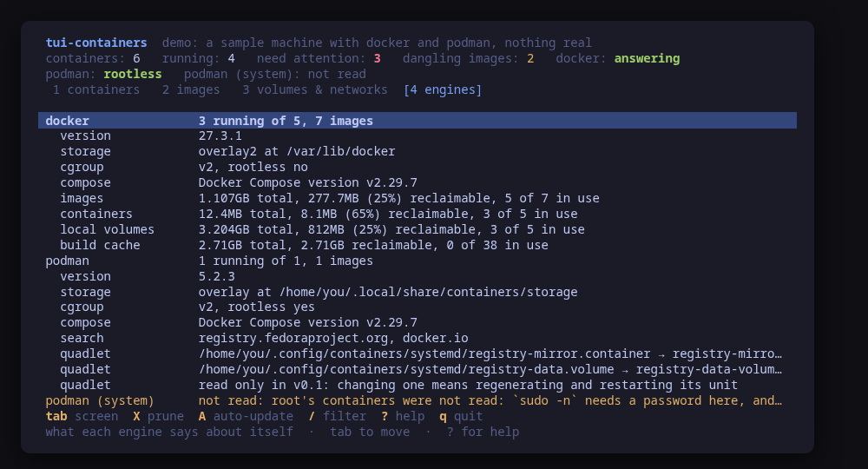Select the podman engine row
The height and width of the screenshot is (469, 868).
tap(418, 261)
